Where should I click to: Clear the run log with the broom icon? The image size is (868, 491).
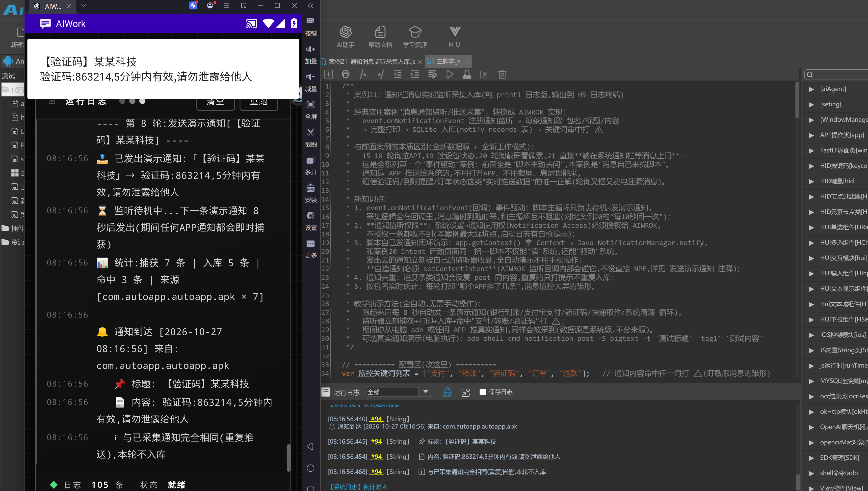(447, 392)
